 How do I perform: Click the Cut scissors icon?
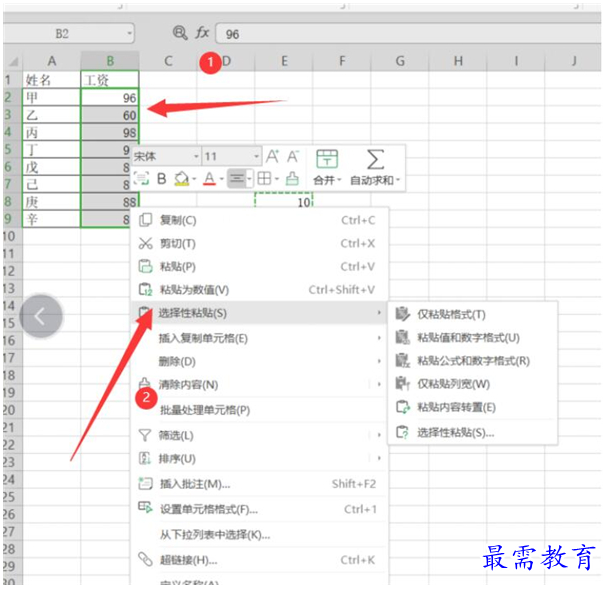(x=146, y=243)
